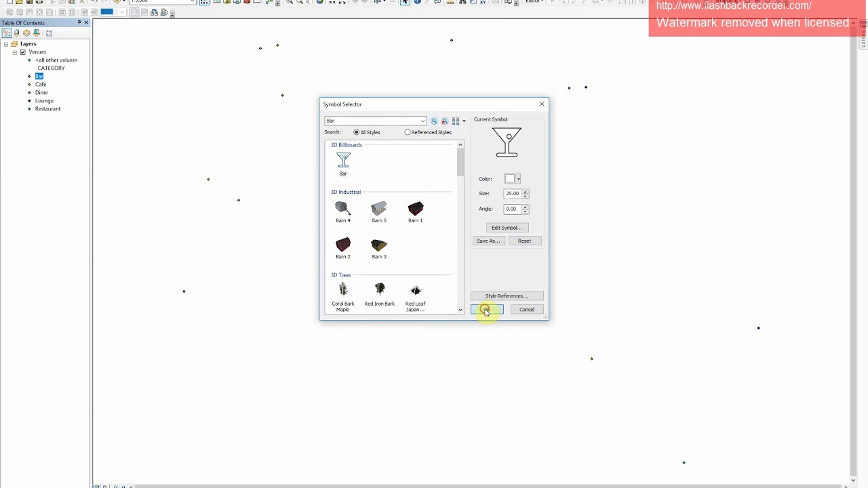Close the Symbol Selector dialog
Screen dimensions: 868x488
click(542, 104)
